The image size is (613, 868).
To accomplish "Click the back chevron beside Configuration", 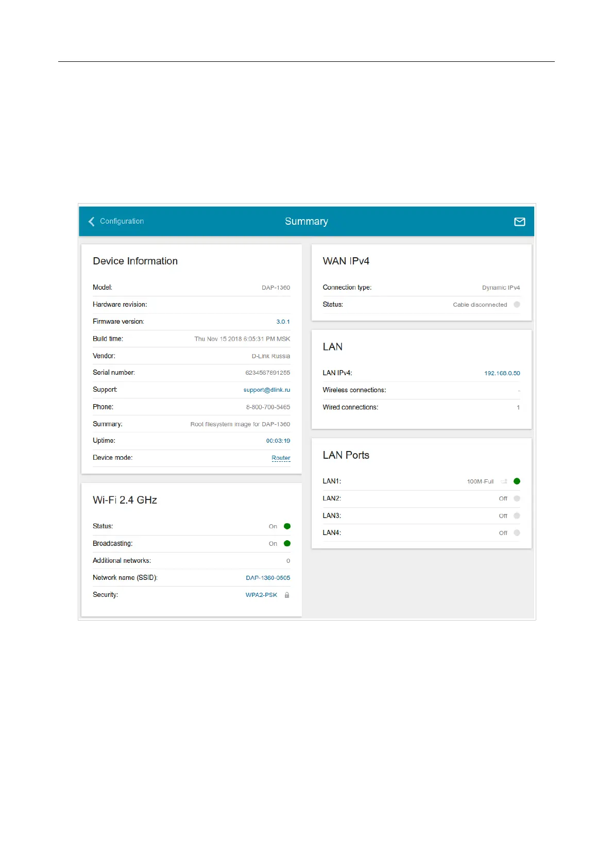I will coord(92,222).
